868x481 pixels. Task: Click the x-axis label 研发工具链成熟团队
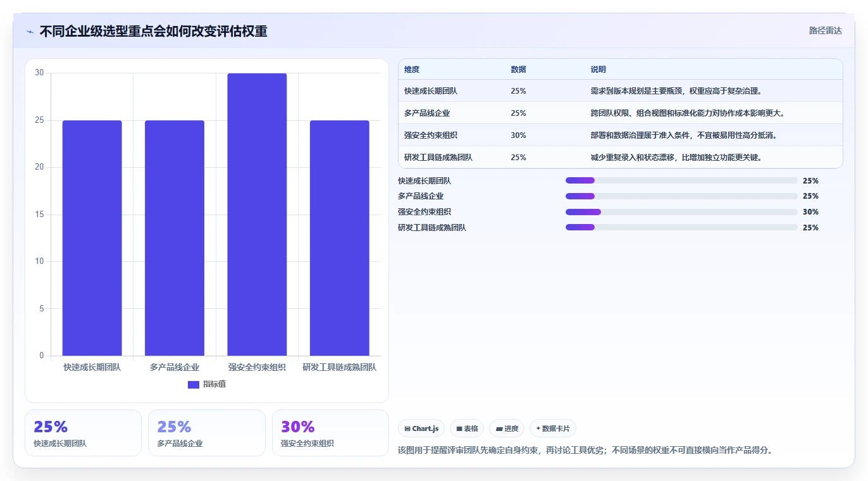point(339,367)
